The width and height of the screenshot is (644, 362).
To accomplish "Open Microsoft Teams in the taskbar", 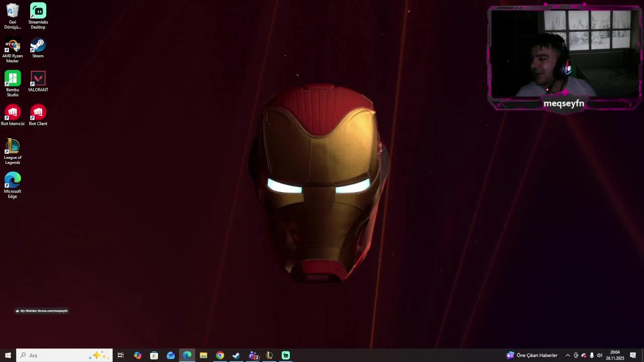I will point(253,355).
